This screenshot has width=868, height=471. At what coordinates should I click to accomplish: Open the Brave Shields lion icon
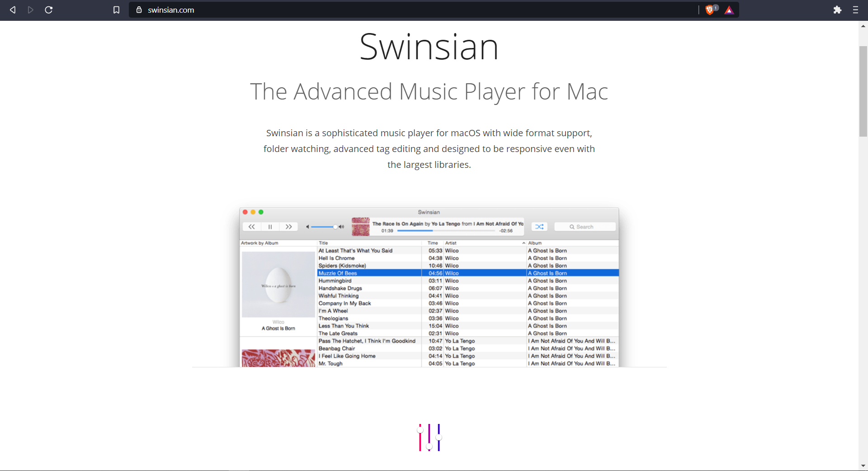tap(710, 10)
